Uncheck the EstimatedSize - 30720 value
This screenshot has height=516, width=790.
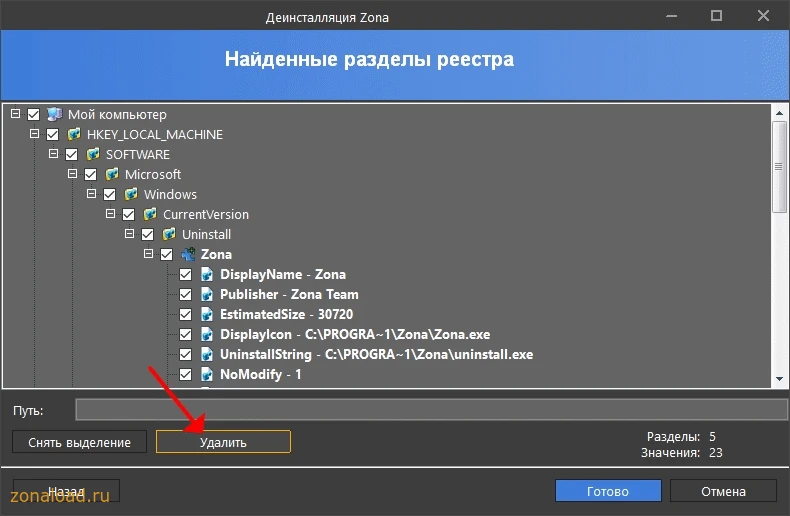(185, 314)
